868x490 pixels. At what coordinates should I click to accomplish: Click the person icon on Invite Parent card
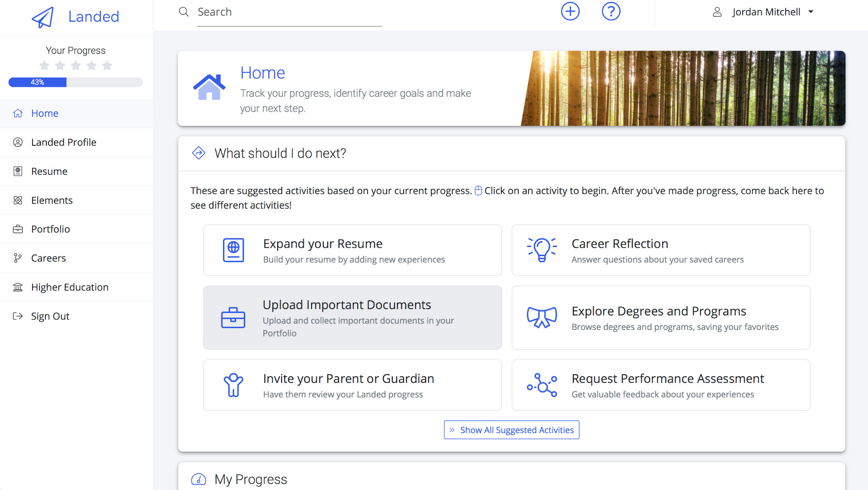(x=233, y=385)
